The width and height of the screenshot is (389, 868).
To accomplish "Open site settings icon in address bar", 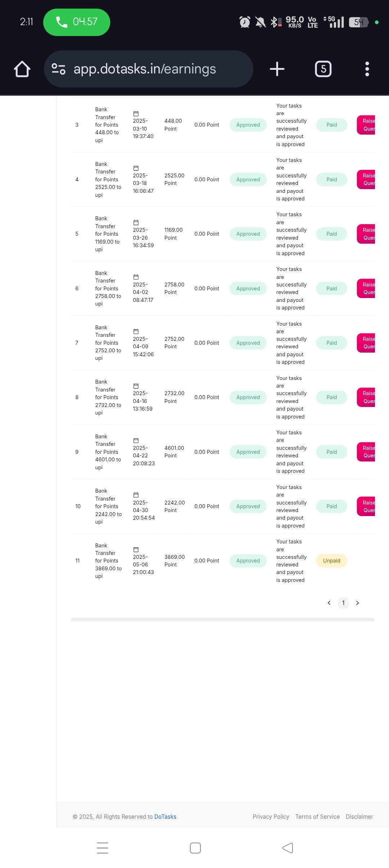I will pos(58,69).
